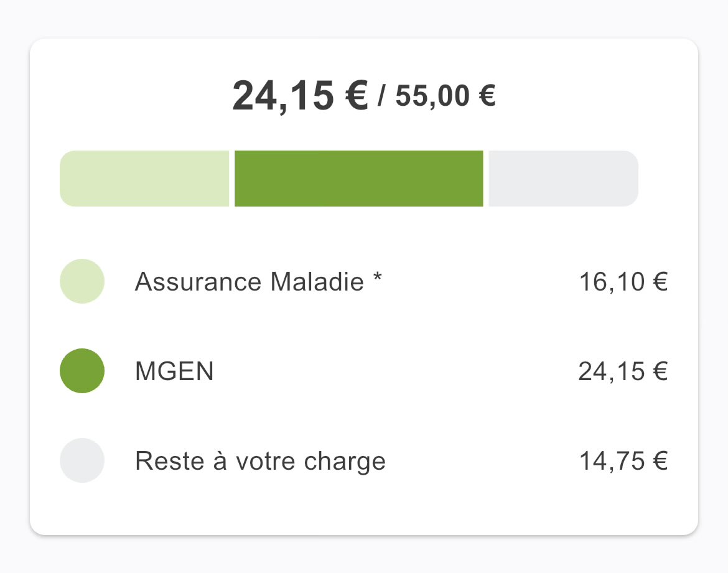Select the light green bar segment

click(144, 179)
